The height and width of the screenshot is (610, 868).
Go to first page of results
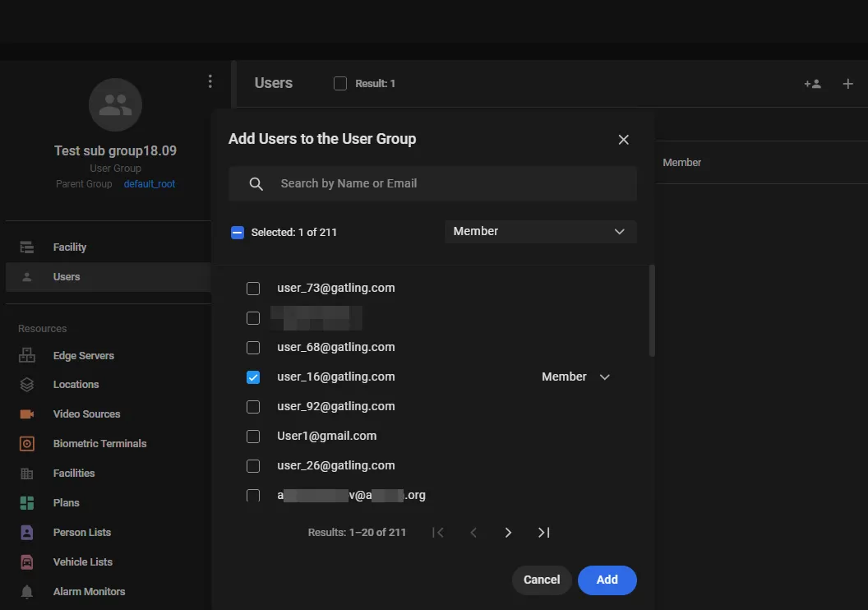point(438,533)
